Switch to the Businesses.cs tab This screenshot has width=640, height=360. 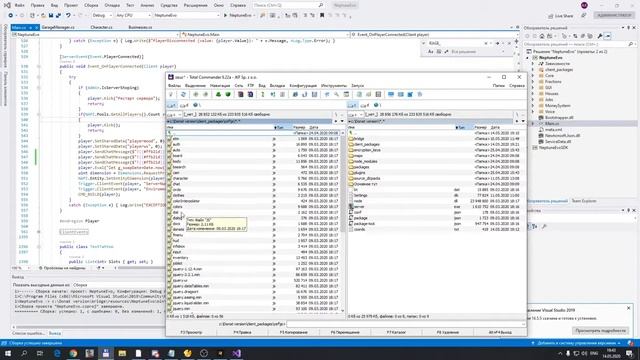coord(140,27)
